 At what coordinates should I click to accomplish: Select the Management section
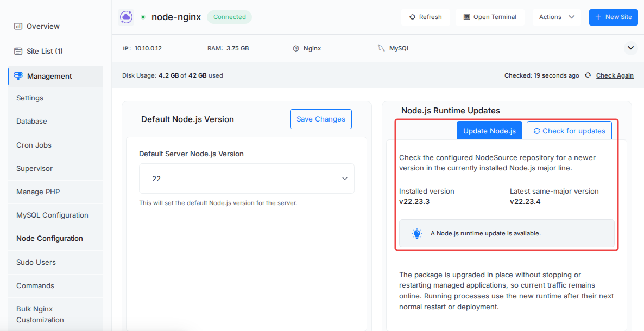tap(55, 76)
